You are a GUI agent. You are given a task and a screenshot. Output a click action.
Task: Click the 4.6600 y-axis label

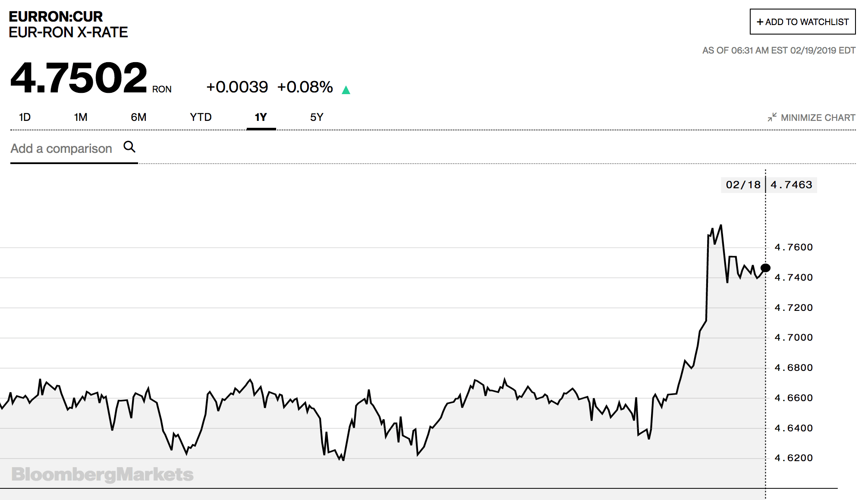pos(794,398)
